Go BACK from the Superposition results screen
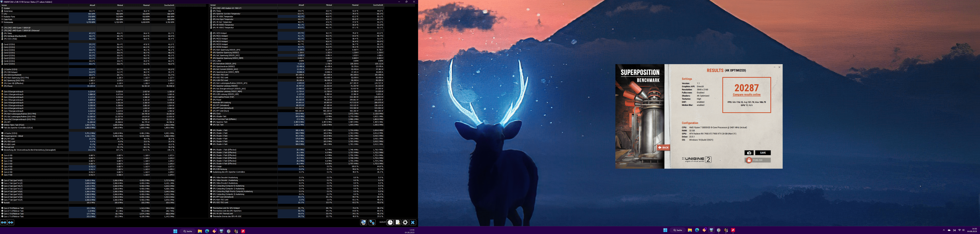 664,147
